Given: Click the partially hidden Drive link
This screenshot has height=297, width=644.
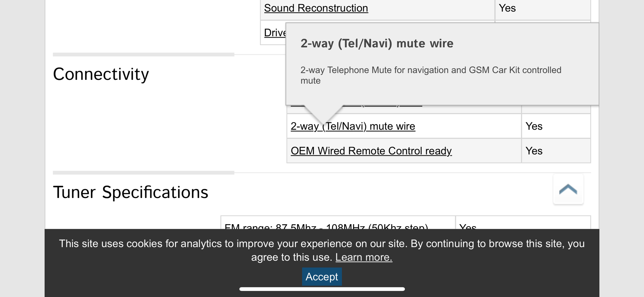Looking at the screenshot, I should pos(275,33).
